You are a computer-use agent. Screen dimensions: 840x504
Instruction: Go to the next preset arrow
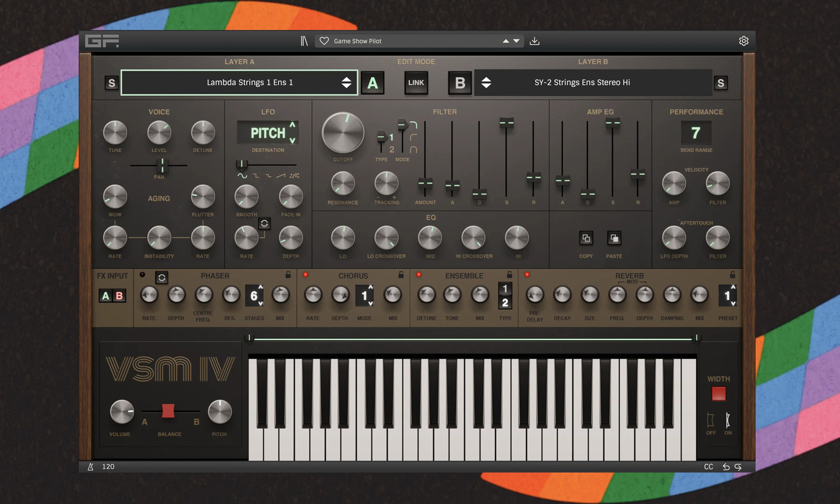(x=516, y=41)
